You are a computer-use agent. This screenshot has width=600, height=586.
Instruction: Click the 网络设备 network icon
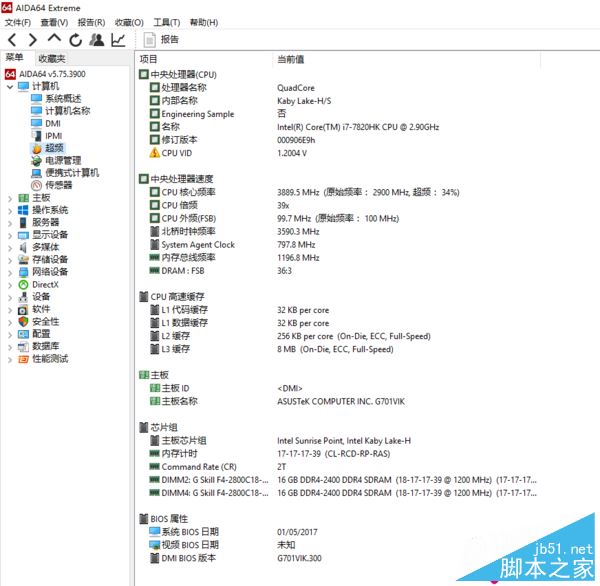coord(23,272)
